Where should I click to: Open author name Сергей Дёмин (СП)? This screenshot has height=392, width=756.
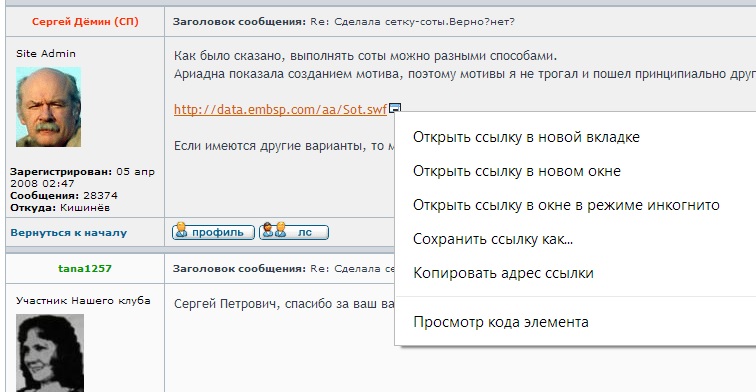tap(85, 22)
